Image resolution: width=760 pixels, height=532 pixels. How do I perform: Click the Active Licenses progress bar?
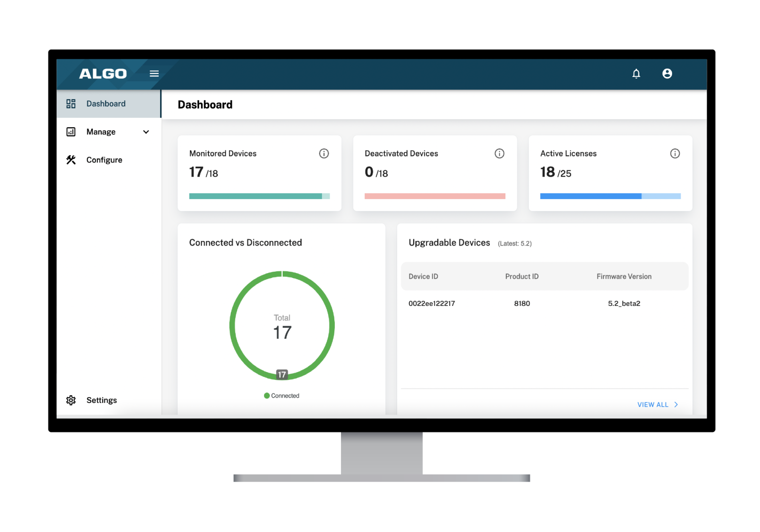click(x=610, y=196)
